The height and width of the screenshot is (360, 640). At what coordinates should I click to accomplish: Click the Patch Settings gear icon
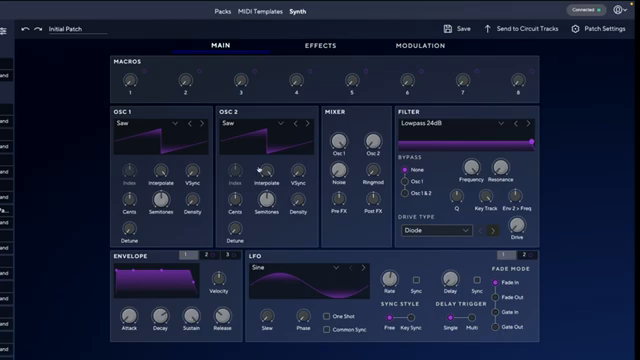575,29
